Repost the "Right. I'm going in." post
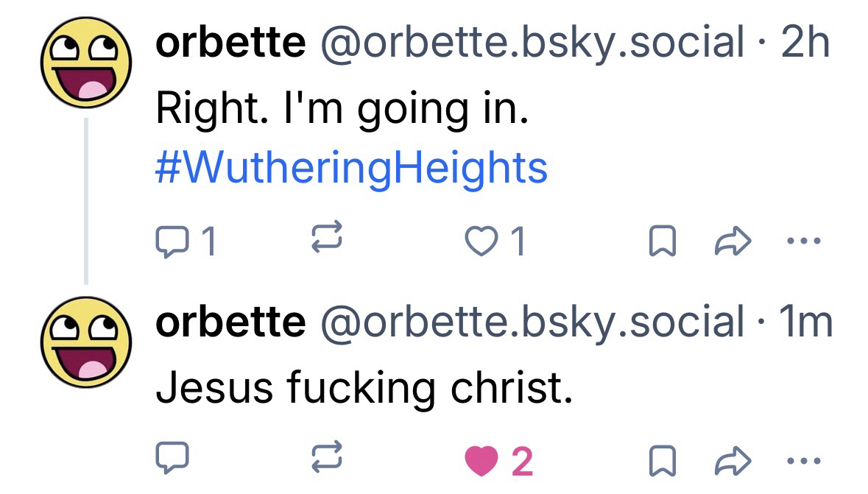 325,241
